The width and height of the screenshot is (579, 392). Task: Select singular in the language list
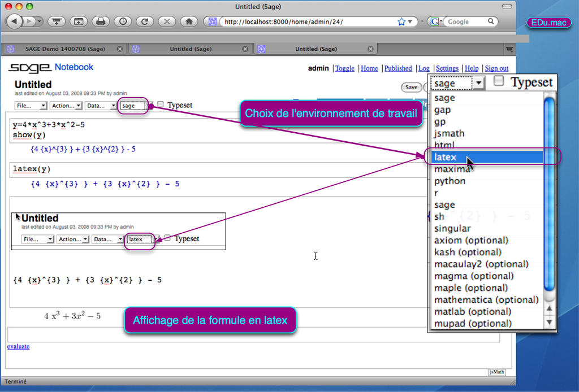click(487, 229)
